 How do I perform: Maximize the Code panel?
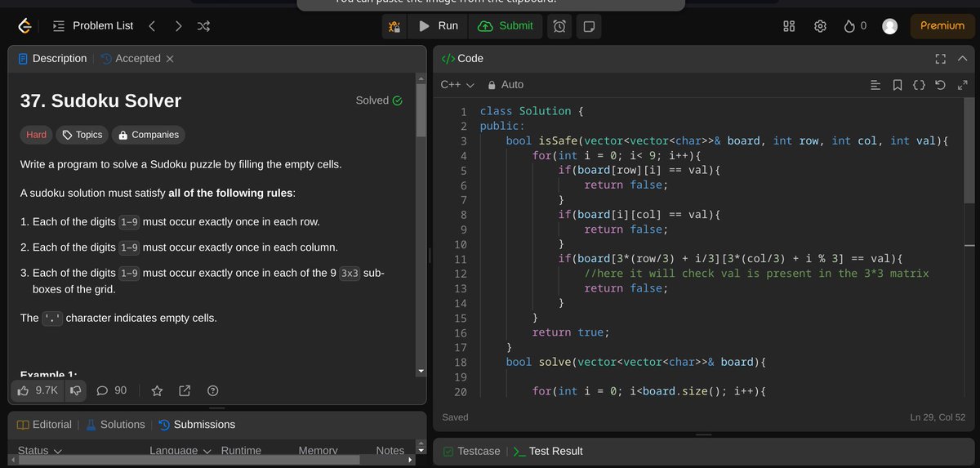coord(940,59)
